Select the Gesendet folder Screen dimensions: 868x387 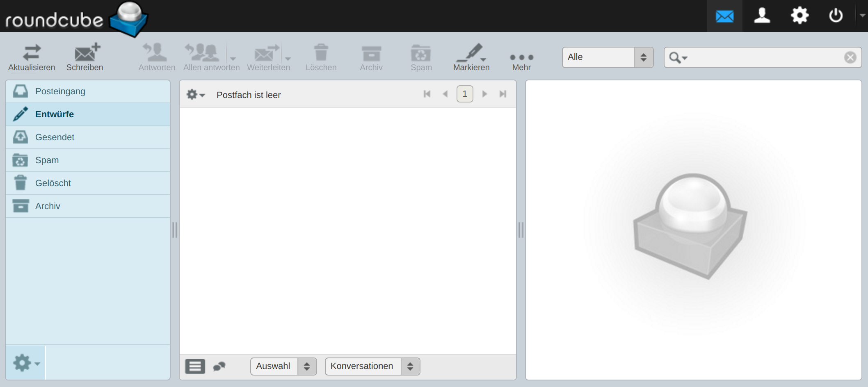click(x=55, y=137)
